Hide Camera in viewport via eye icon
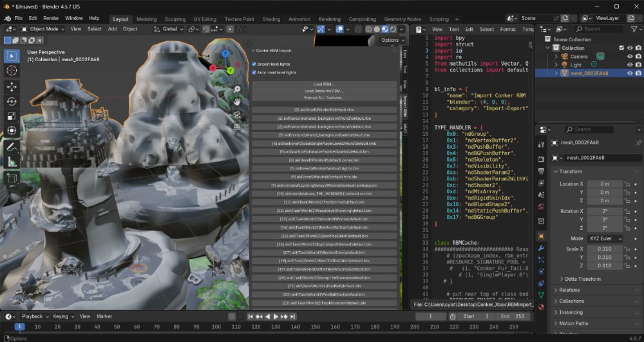This screenshot has height=342, width=644. click(630, 56)
